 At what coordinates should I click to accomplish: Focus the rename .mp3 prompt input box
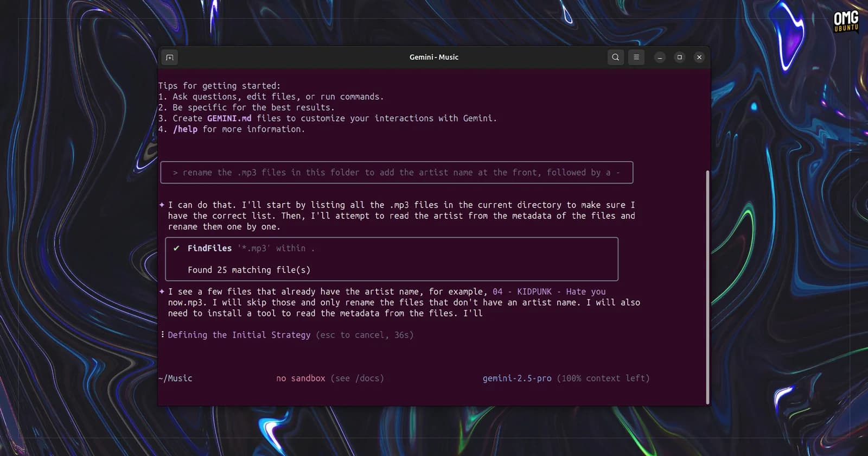(x=397, y=173)
